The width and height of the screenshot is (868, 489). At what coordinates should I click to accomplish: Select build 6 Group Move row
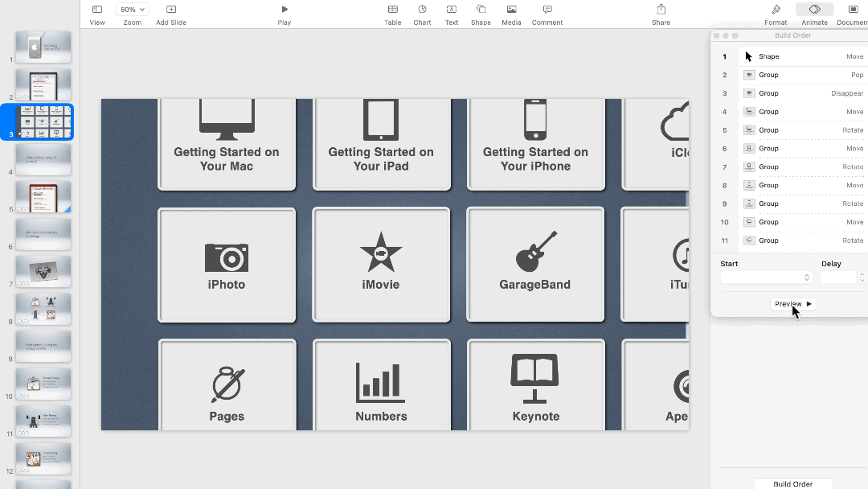[x=803, y=149]
